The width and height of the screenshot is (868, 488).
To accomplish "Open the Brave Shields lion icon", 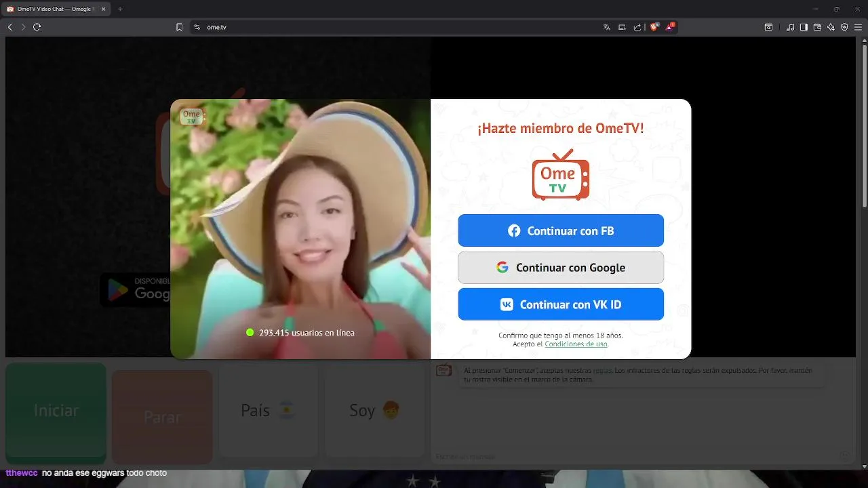I will (654, 27).
